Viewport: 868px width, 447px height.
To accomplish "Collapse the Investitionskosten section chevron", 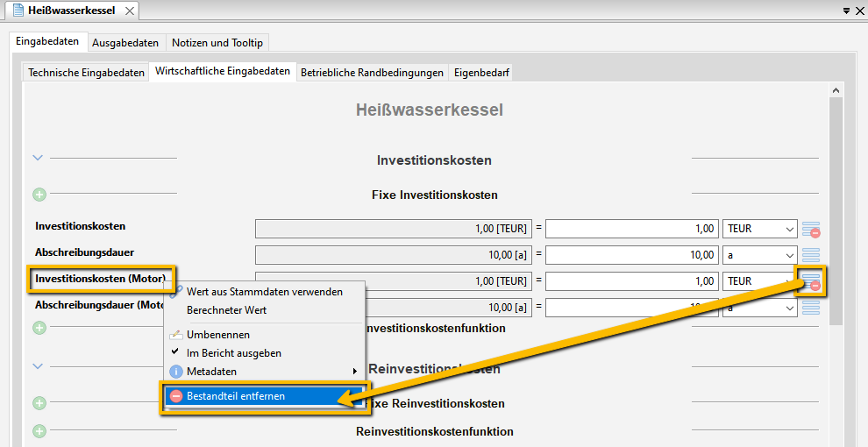I will 38,158.
